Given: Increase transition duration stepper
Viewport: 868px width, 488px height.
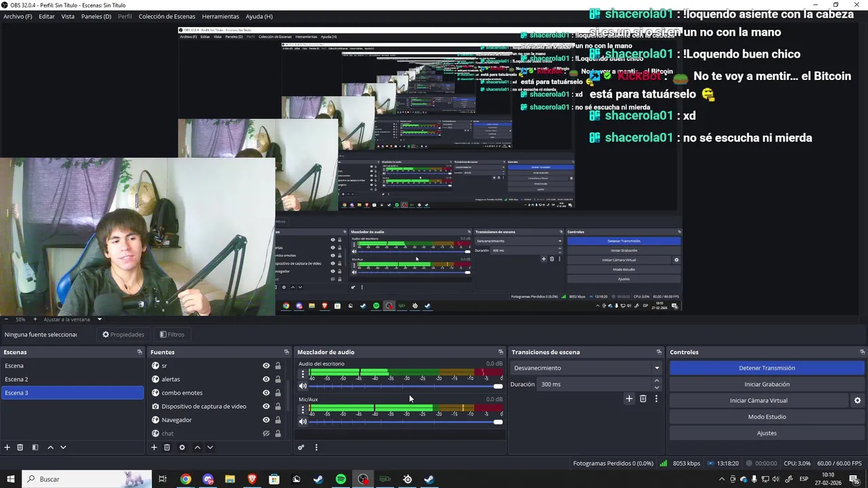Looking at the screenshot, I should pyautogui.click(x=656, y=381).
